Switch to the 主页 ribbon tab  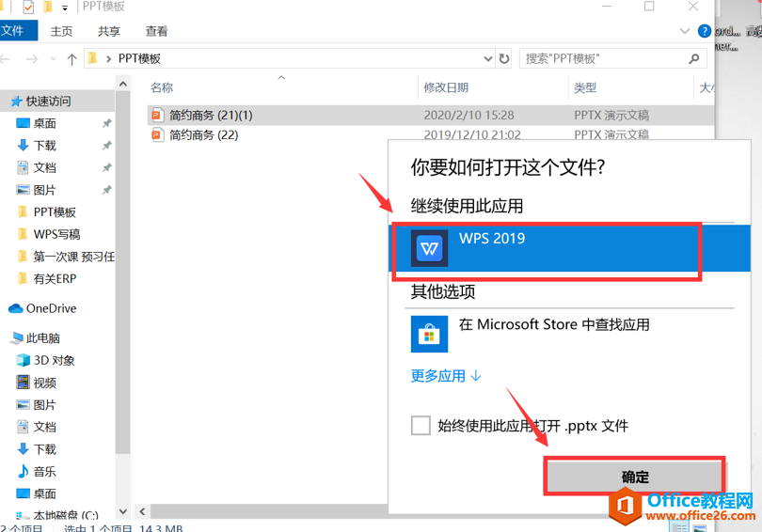coord(62,32)
